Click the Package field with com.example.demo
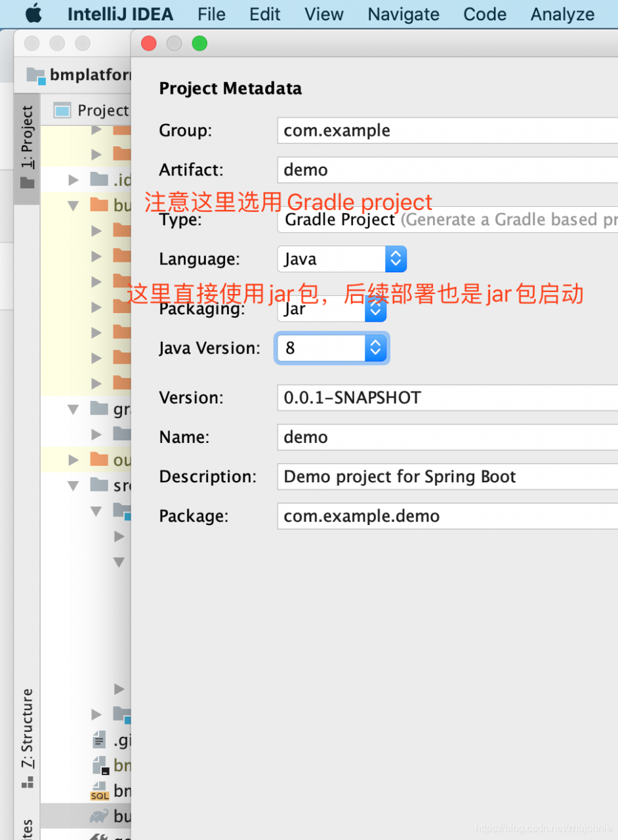The image size is (618, 840). click(447, 516)
